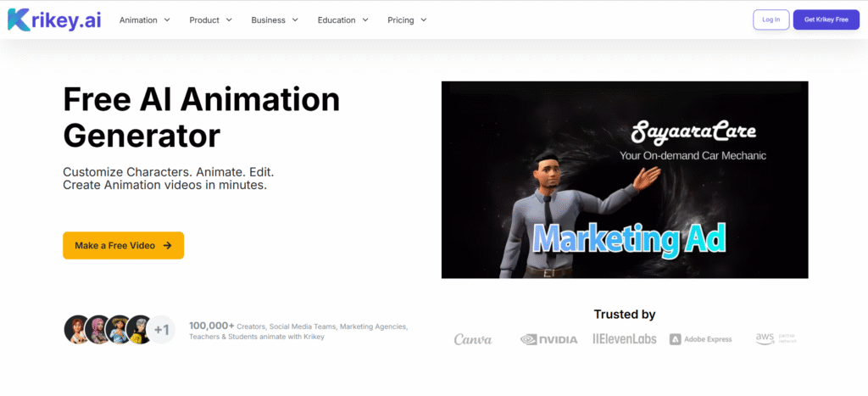The height and width of the screenshot is (396, 868).
Task: Expand the Business nav dropdown
Action: pos(274,20)
